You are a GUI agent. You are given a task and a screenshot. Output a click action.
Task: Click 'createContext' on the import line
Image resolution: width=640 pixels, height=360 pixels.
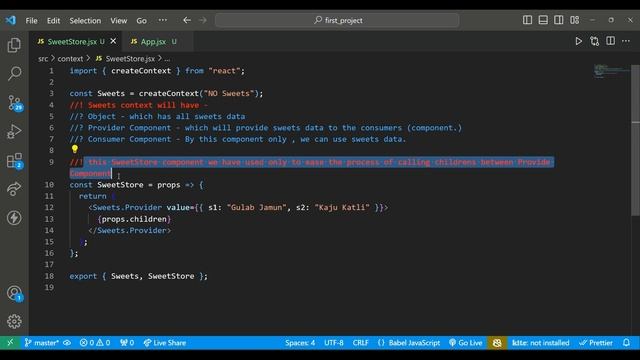pyautogui.click(x=141, y=71)
